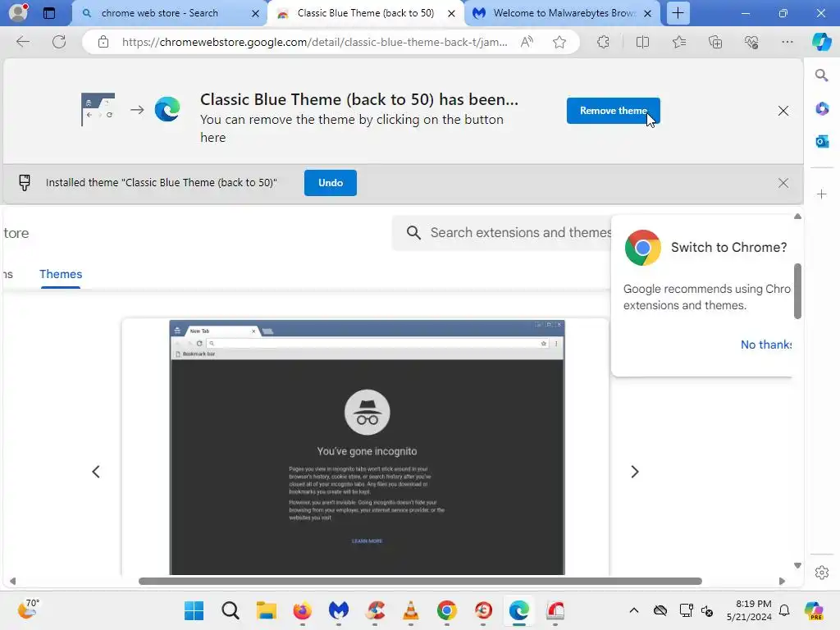Show the next screenshot with right chevron
This screenshot has height=630, width=840.
click(635, 472)
